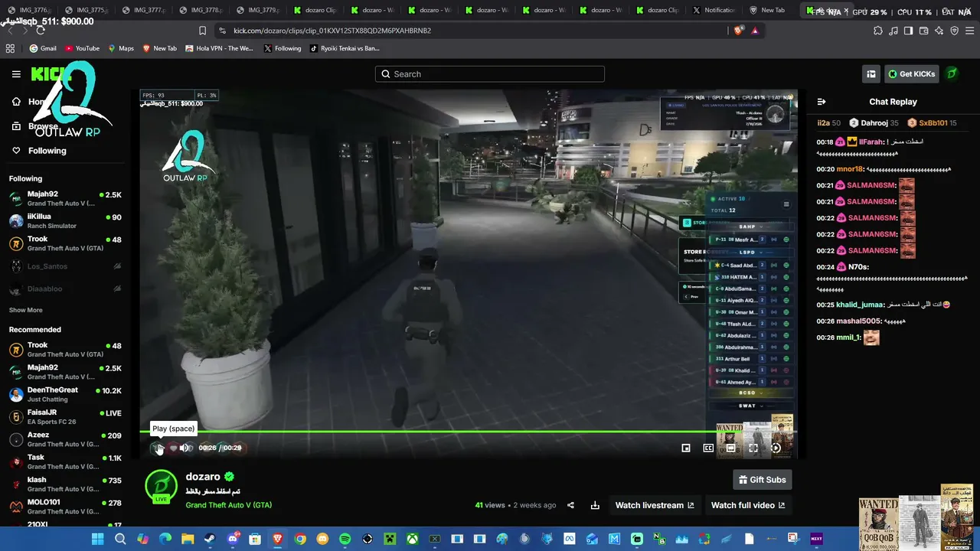
Task: Open File Explorer from the taskbar
Action: pyautogui.click(x=188, y=539)
